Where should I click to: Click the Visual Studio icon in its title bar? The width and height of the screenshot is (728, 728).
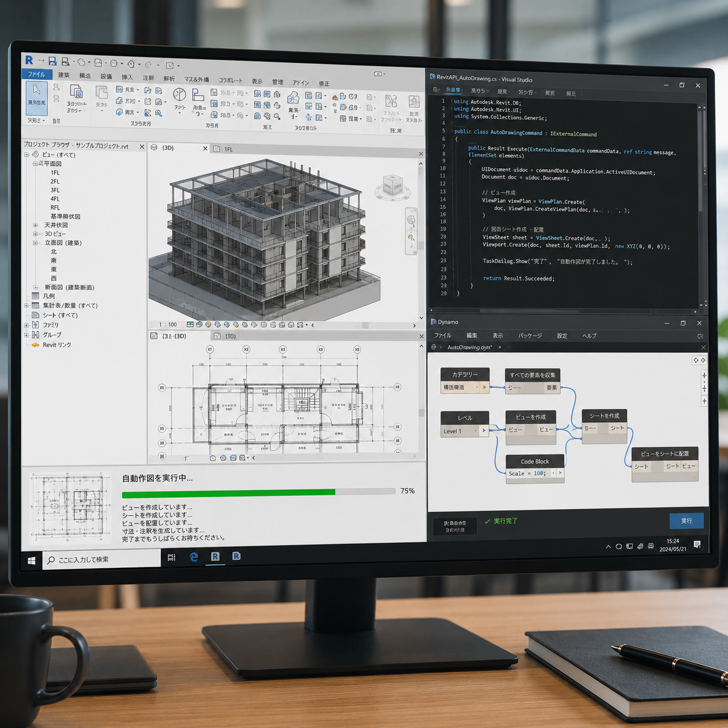pyautogui.click(x=433, y=77)
